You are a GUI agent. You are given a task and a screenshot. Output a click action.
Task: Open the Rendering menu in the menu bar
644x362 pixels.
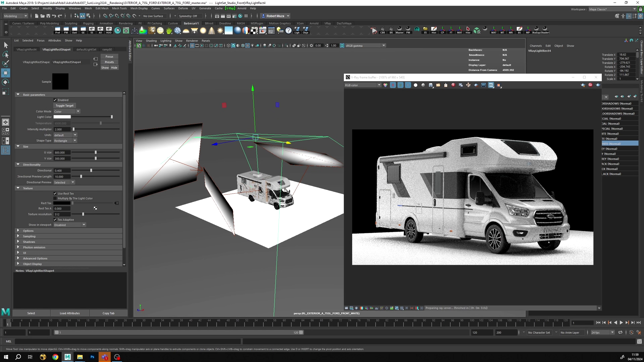pyautogui.click(x=126, y=23)
